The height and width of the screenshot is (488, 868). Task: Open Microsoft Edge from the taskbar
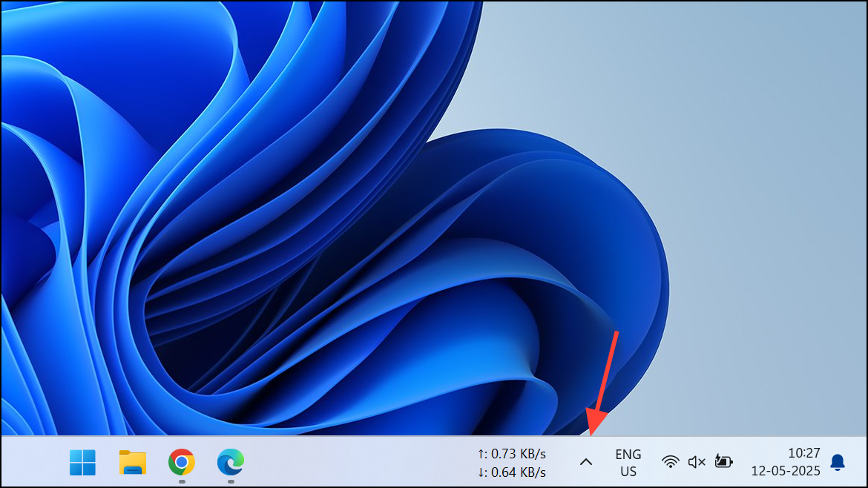231,462
